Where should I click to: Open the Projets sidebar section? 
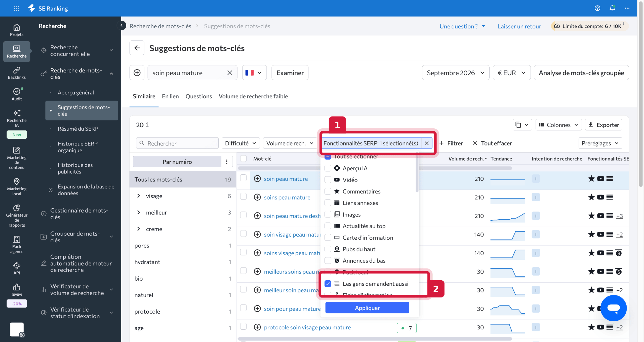coord(17,30)
